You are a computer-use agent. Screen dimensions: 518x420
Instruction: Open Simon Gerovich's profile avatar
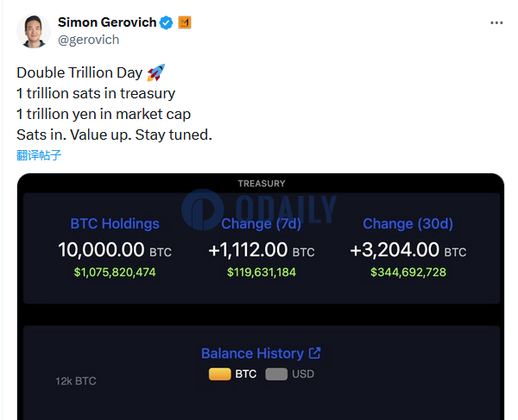click(x=34, y=31)
